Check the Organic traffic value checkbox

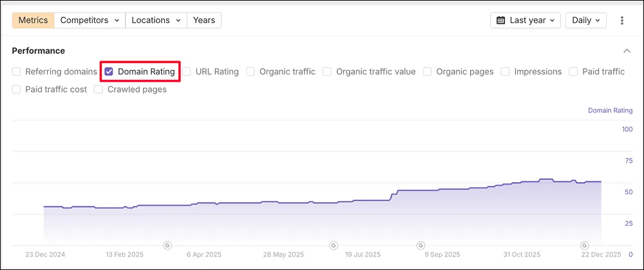327,72
